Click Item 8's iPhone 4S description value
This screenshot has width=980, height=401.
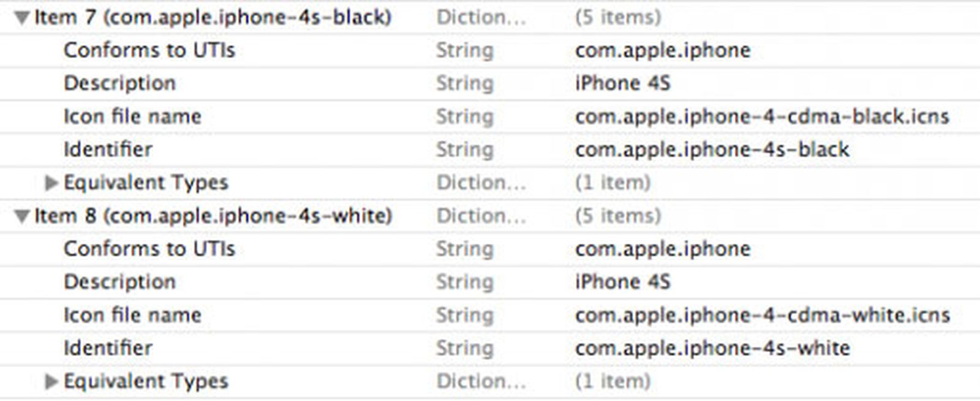pyautogui.click(x=622, y=282)
